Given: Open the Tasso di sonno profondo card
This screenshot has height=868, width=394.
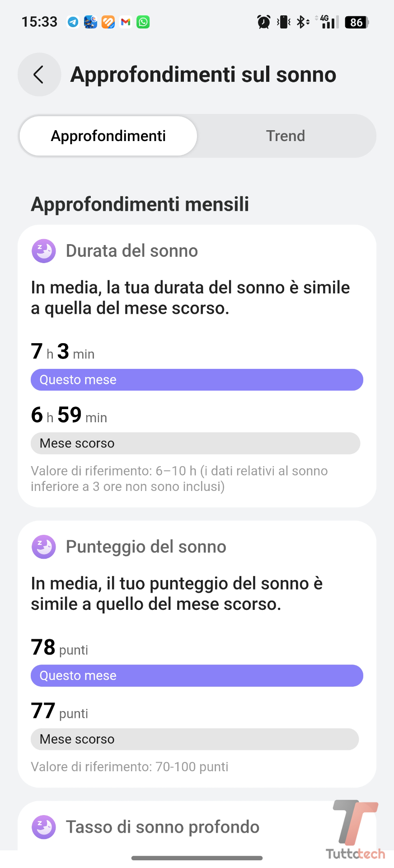Looking at the screenshot, I should 163,827.
